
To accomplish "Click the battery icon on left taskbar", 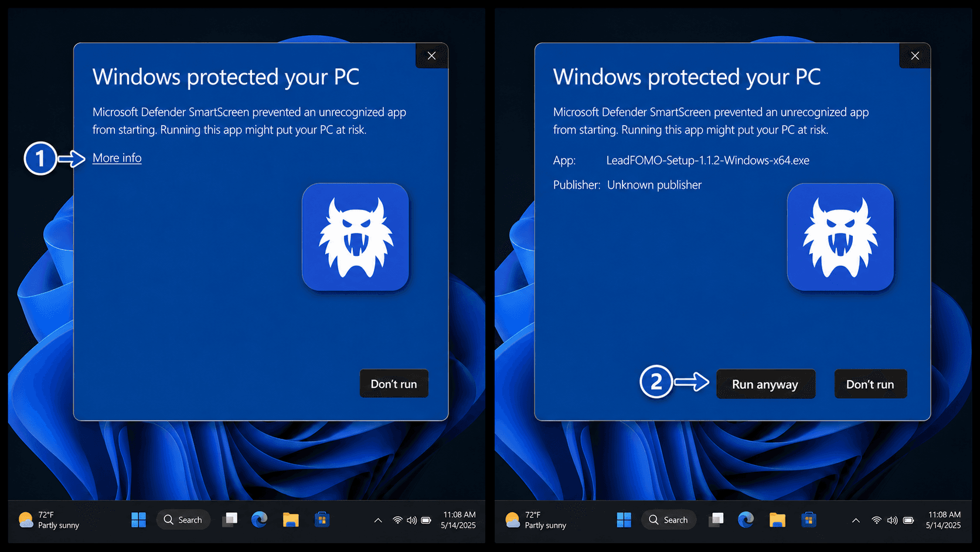I will point(426,520).
